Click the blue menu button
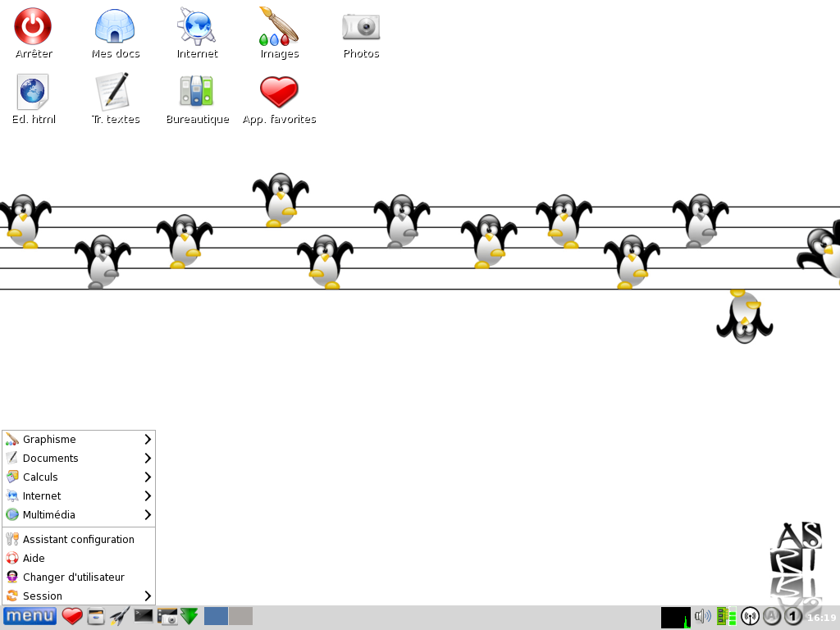840x630 pixels. 30,616
